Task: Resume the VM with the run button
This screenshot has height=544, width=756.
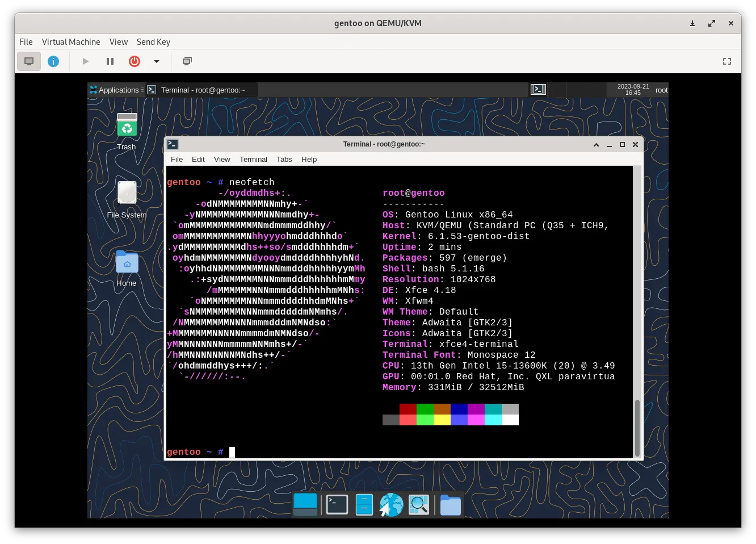Action: pyautogui.click(x=85, y=61)
